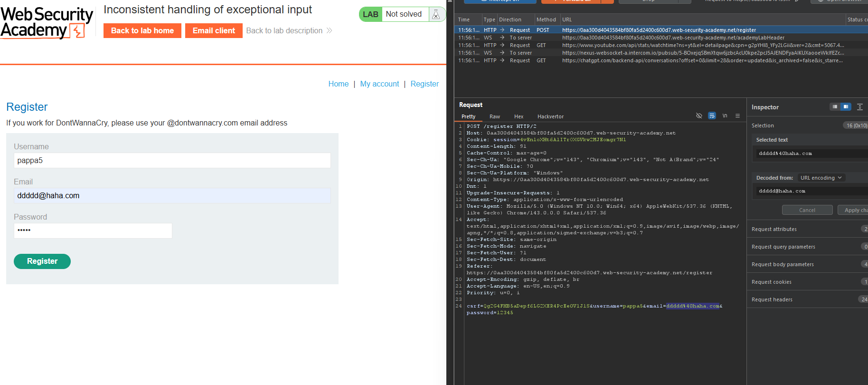Submit the green Register button
This screenshot has height=385, width=868.
tap(42, 261)
